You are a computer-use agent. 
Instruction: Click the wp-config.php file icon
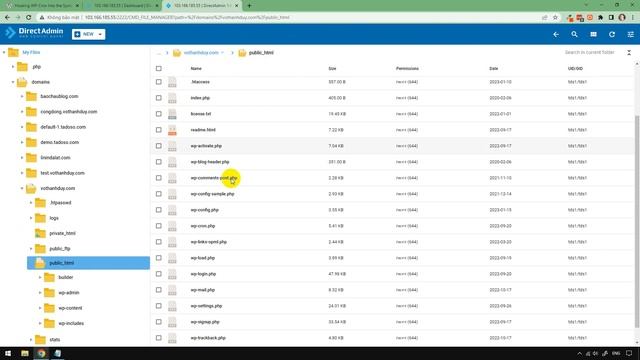pos(172,210)
